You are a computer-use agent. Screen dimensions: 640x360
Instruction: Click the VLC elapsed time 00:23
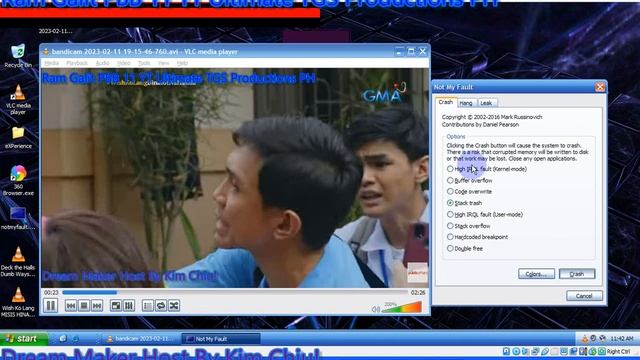click(51, 293)
